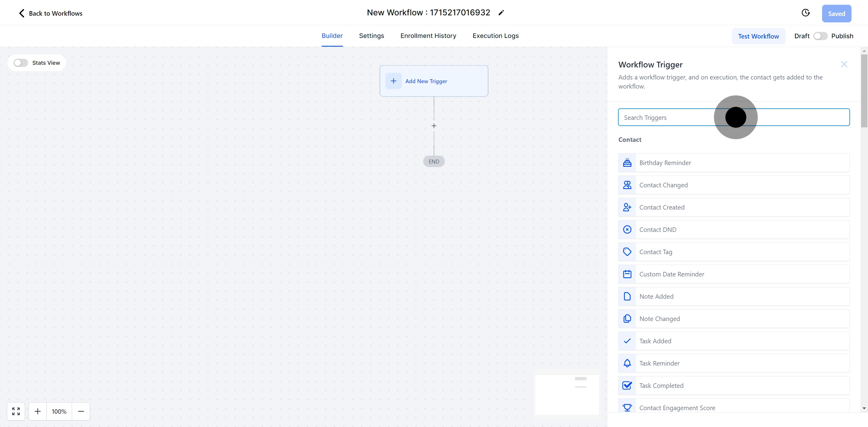
Task: Go back to Workflows list
Action: [x=51, y=14]
